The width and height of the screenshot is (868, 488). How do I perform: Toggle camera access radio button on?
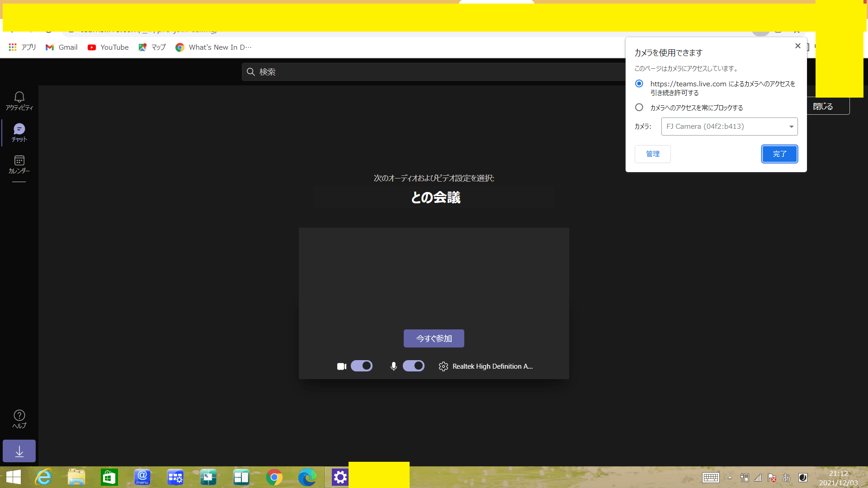[638, 84]
